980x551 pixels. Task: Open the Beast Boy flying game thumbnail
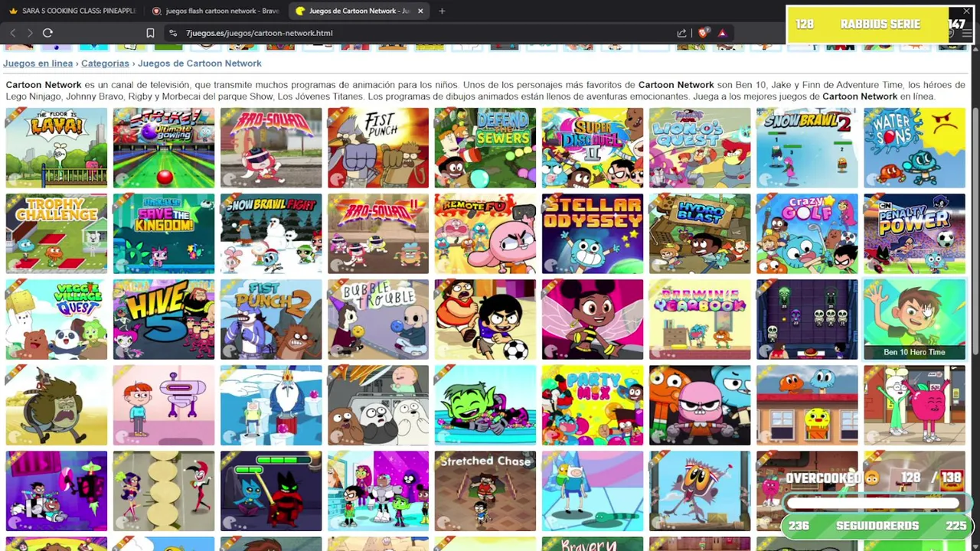pyautogui.click(x=485, y=405)
